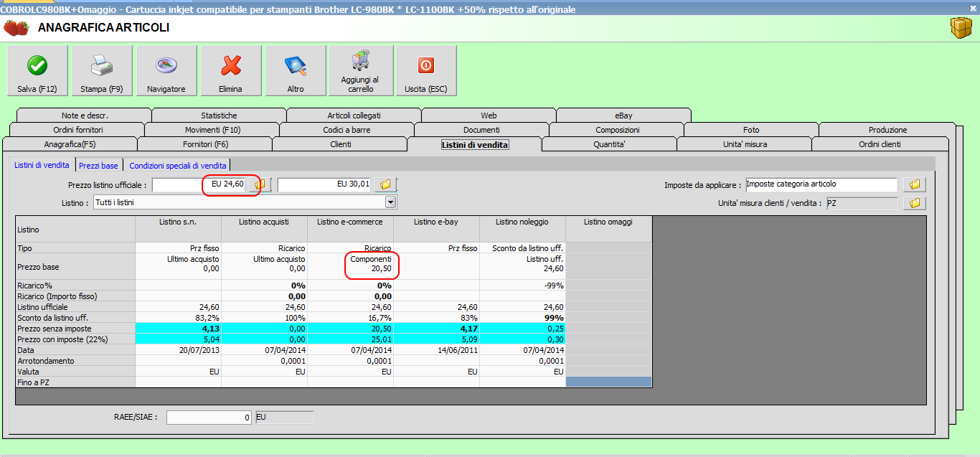Image resolution: width=980 pixels, height=457 pixels.
Task: Click the 5,09 e-bay price with tax
Action: coord(437,339)
